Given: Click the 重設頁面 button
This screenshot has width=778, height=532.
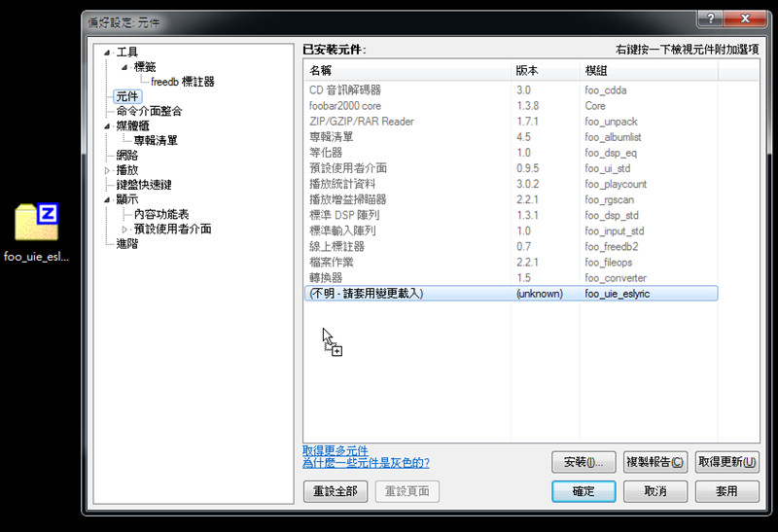Looking at the screenshot, I should click(x=407, y=491).
